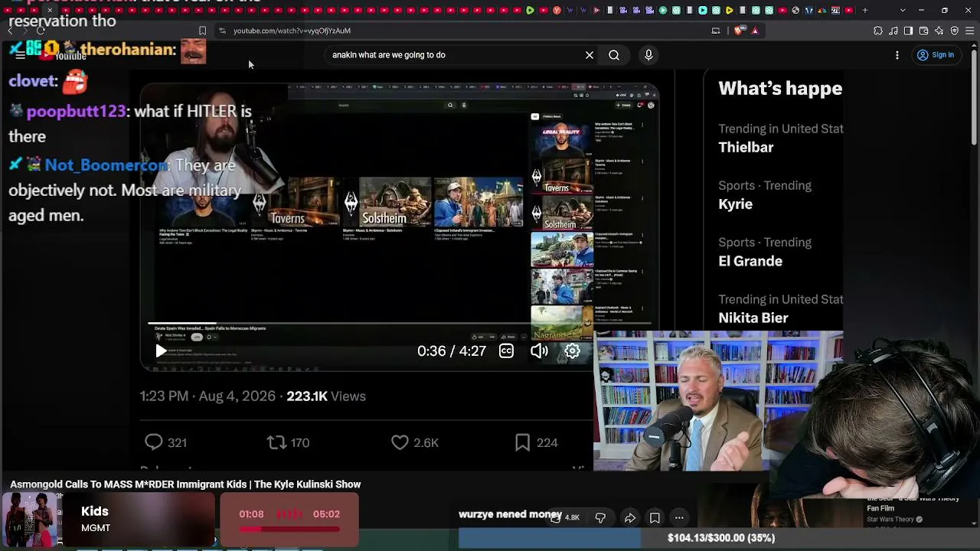Image resolution: width=980 pixels, height=551 pixels.
Task: Click the screen install icon in the address bar
Action: click(x=716, y=31)
